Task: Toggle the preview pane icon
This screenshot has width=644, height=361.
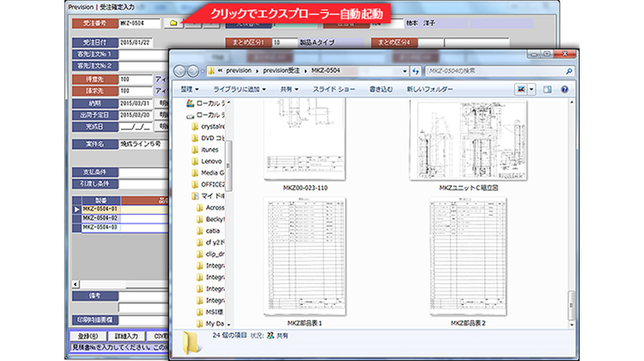Action: tap(547, 89)
